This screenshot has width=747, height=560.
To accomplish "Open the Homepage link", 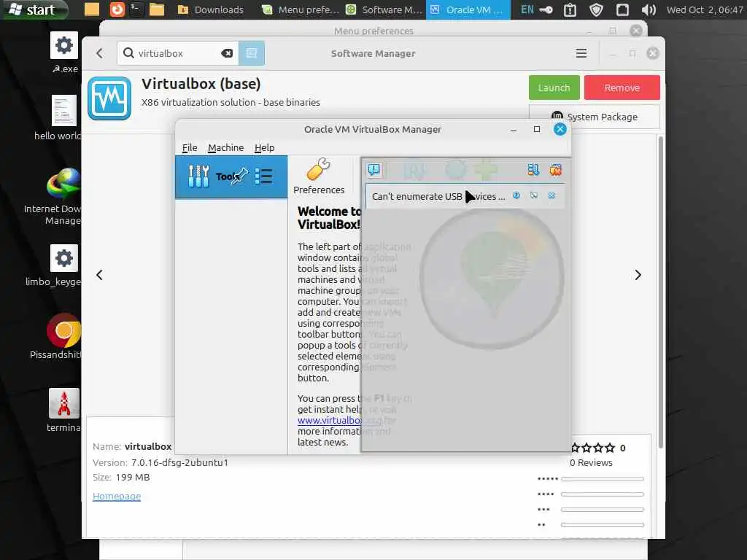I will [x=117, y=496].
